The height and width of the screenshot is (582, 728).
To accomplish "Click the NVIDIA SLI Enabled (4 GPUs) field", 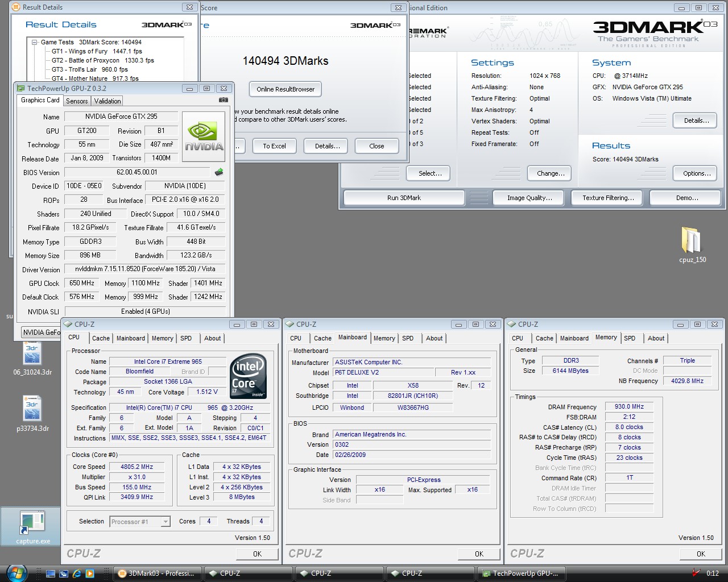I will [145, 311].
